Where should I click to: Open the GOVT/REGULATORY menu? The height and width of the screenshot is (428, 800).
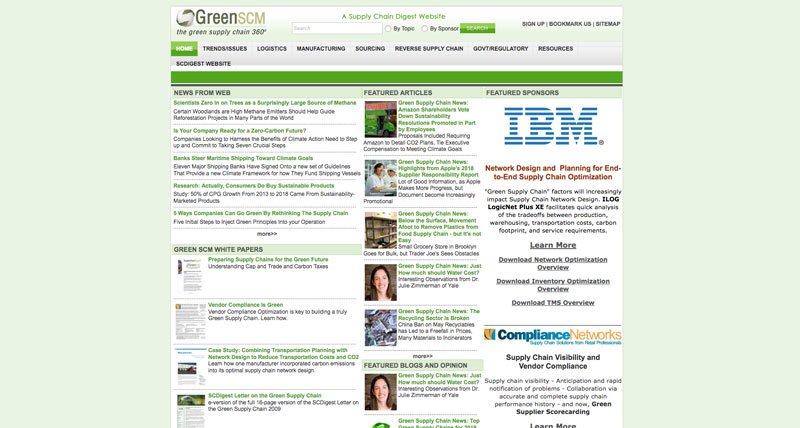click(x=501, y=48)
